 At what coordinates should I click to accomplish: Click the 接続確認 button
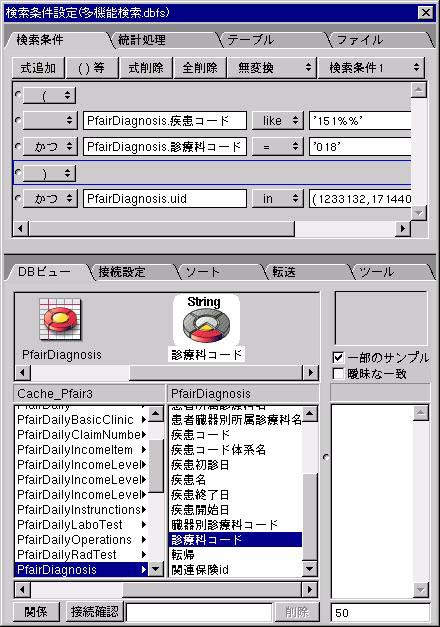pos(95,611)
